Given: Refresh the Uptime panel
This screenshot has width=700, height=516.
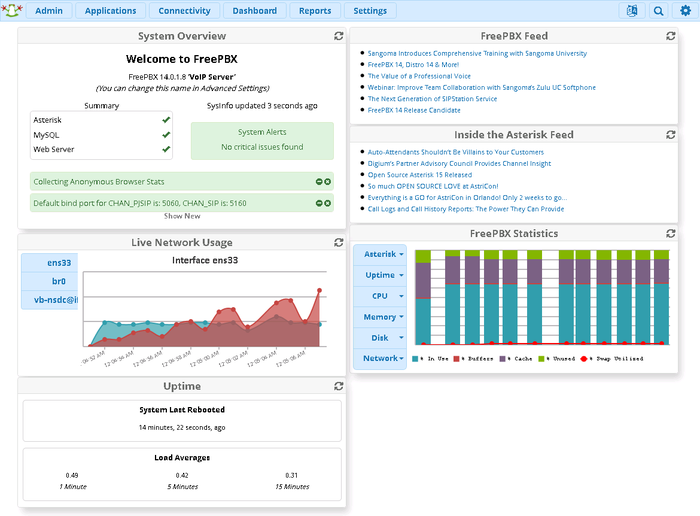Looking at the screenshot, I should coord(339,386).
